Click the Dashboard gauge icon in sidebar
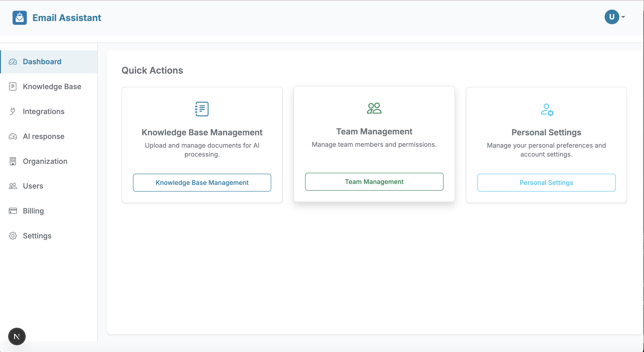 coord(13,62)
